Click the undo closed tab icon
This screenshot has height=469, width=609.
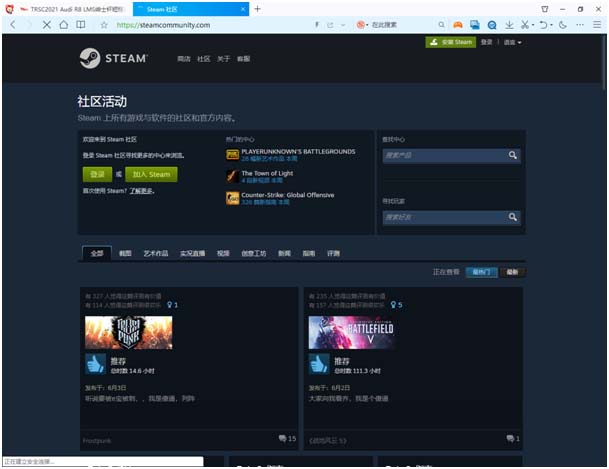543,25
